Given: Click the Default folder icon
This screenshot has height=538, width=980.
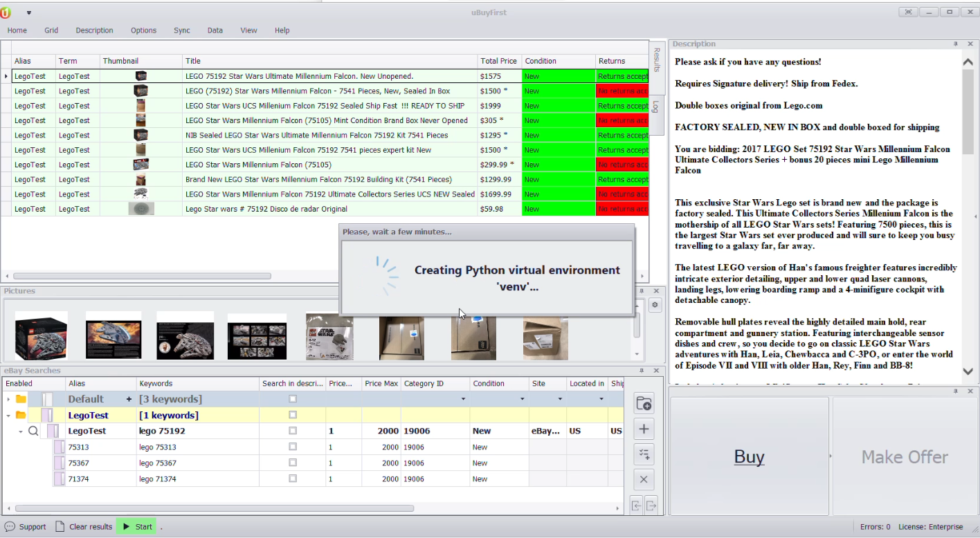Looking at the screenshot, I should coord(21,399).
